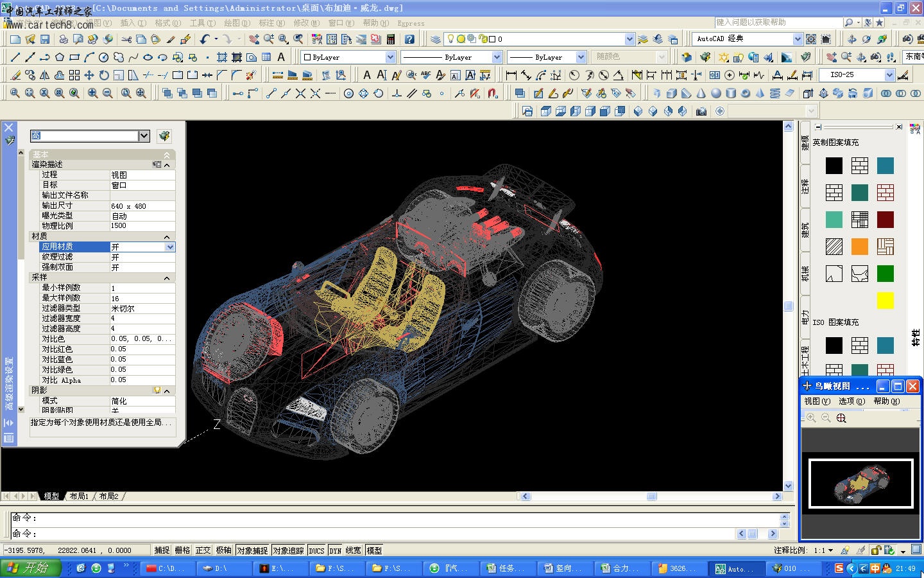Click the help search input field

(x=778, y=22)
